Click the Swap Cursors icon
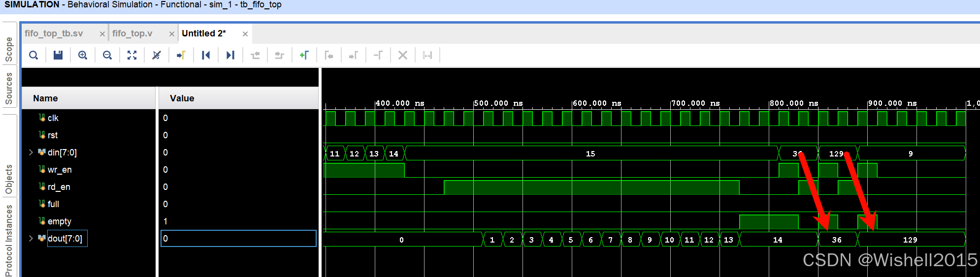Viewport: 980px width, 277px height. 378,55
